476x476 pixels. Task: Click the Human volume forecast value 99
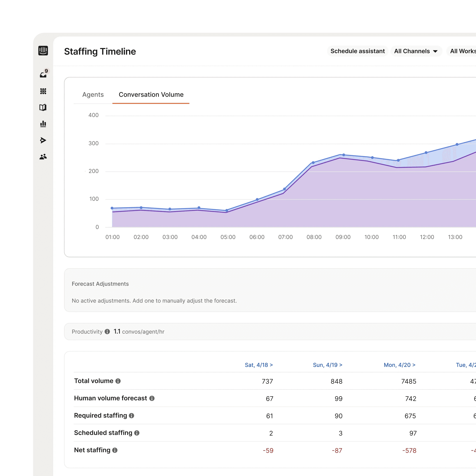coord(339,399)
